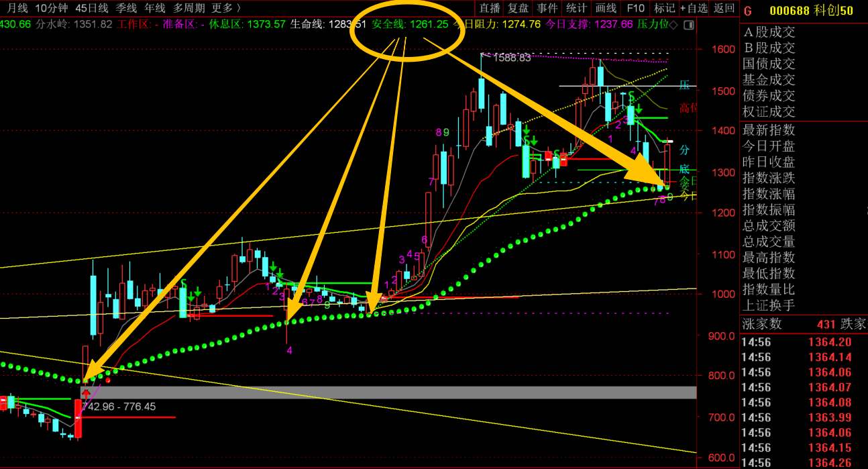Click the 最低指数 row
The width and height of the screenshot is (868, 469).
[769, 274]
